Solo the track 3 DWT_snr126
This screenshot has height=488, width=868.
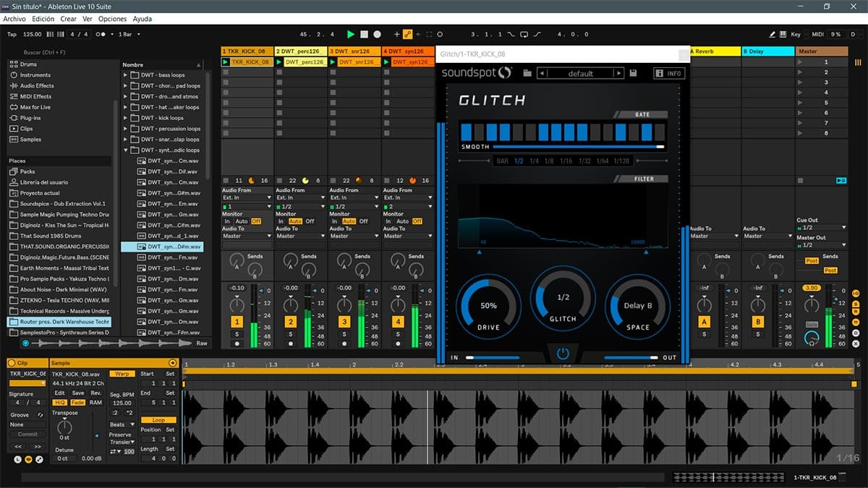coord(344,334)
